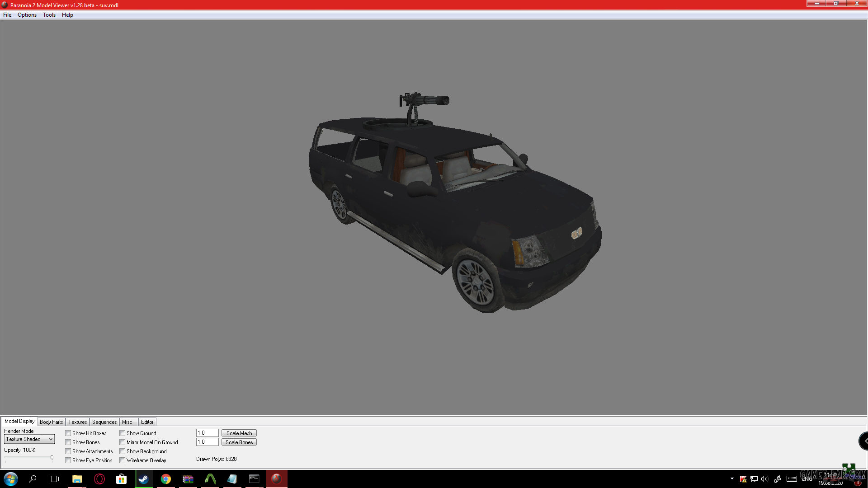Open pen workspace tray icon
This screenshot has height=488, width=868.
[x=778, y=479]
